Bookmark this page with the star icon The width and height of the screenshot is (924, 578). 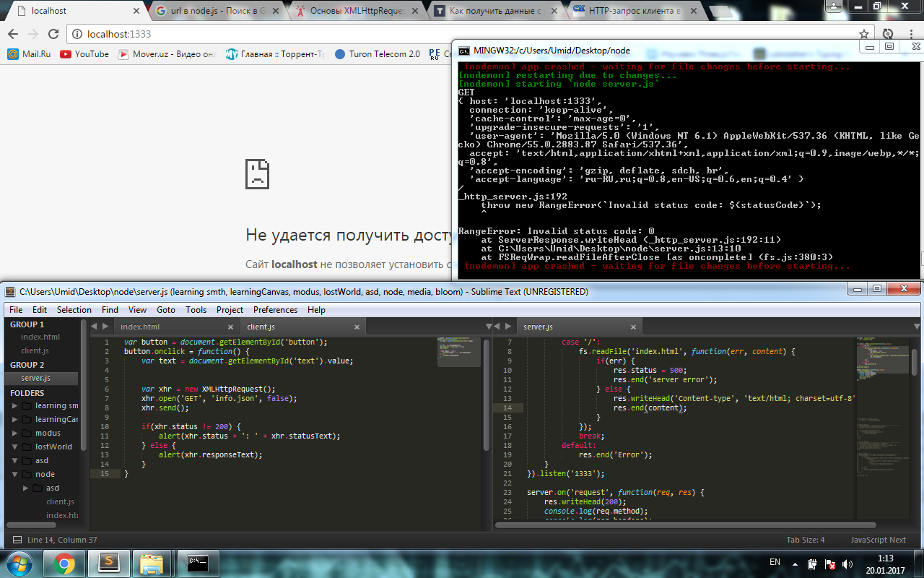(864, 34)
